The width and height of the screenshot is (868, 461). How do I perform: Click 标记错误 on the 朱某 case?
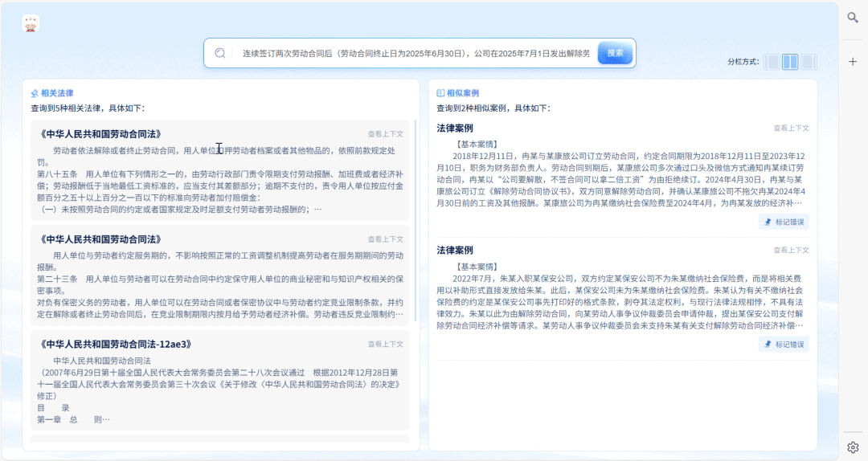(784, 345)
